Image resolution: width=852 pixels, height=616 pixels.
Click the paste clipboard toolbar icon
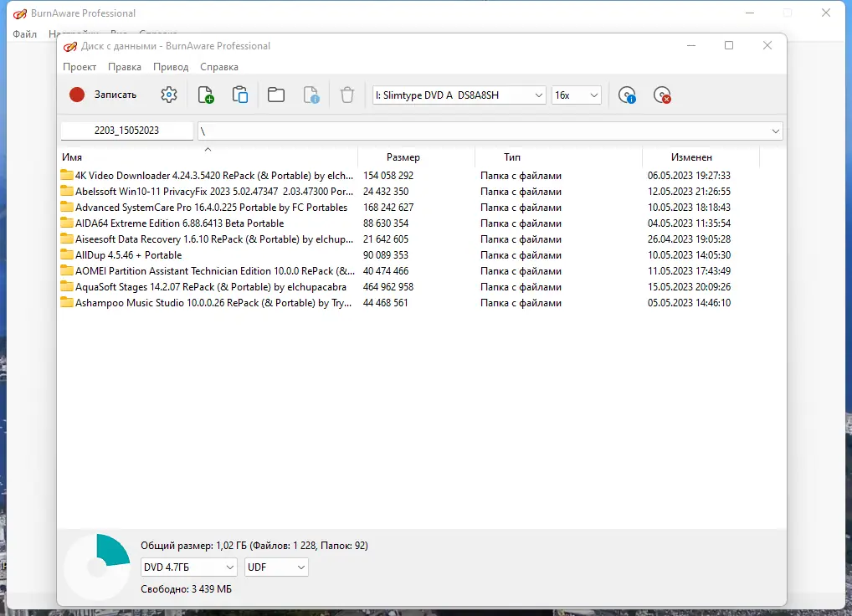pos(240,95)
